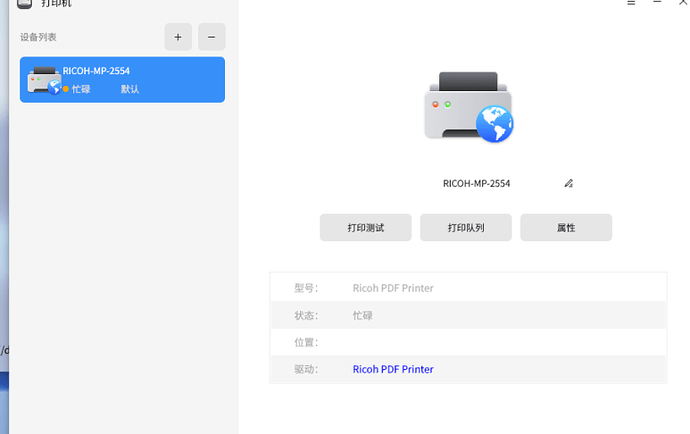Click the 状态 label in details table
The height and width of the screenshot is (434, 690).
pos(306,315)
